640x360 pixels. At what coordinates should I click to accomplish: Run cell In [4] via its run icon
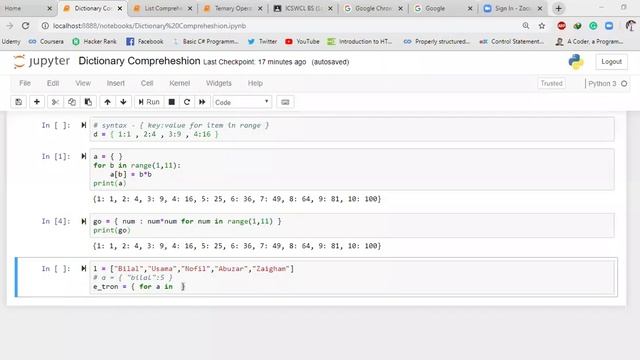[x=84, y=221]
